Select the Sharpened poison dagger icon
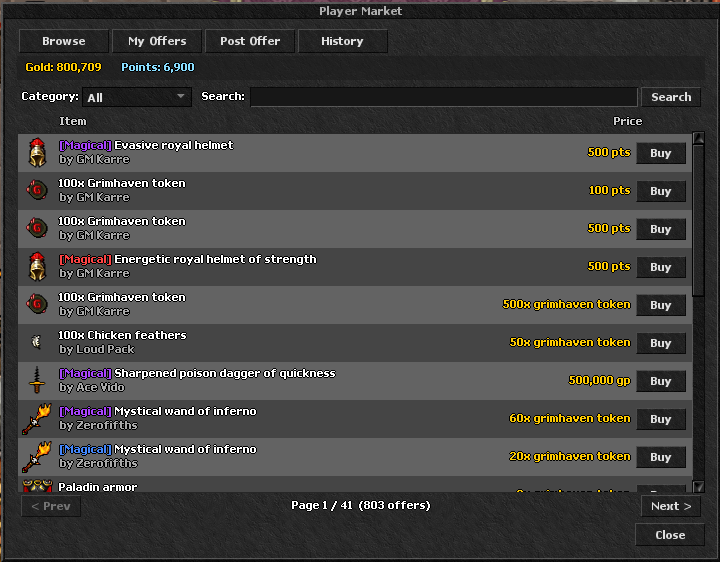The image size is (720, 562). (37, 380)
